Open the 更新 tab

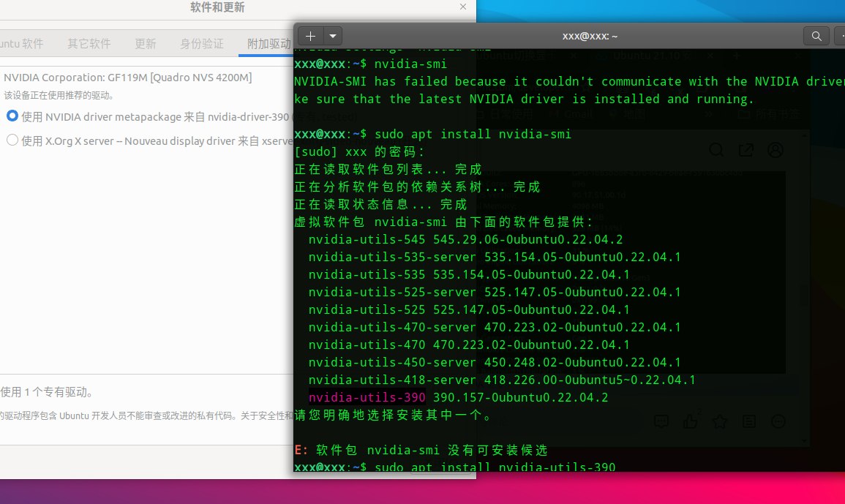[146, 44]
